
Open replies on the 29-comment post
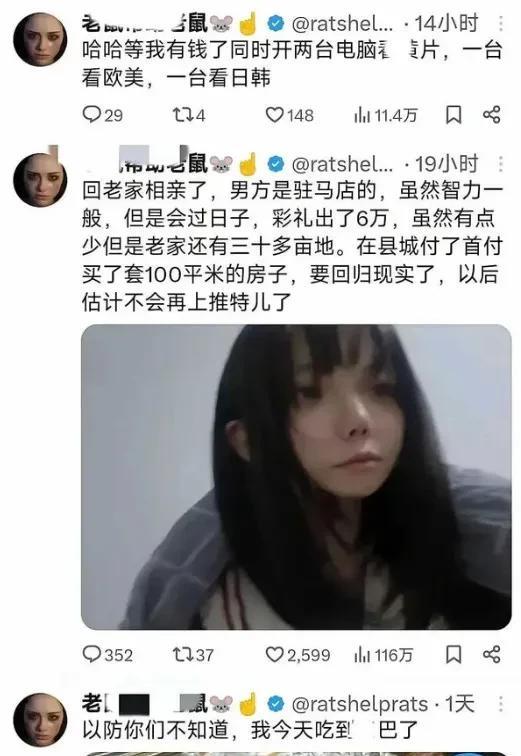click(x=102, y=115)
